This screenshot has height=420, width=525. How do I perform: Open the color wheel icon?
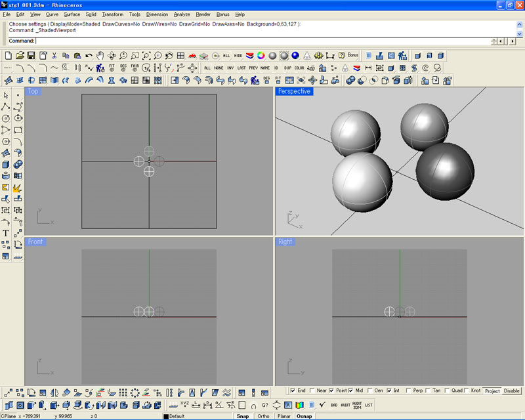tap(261, 56)
